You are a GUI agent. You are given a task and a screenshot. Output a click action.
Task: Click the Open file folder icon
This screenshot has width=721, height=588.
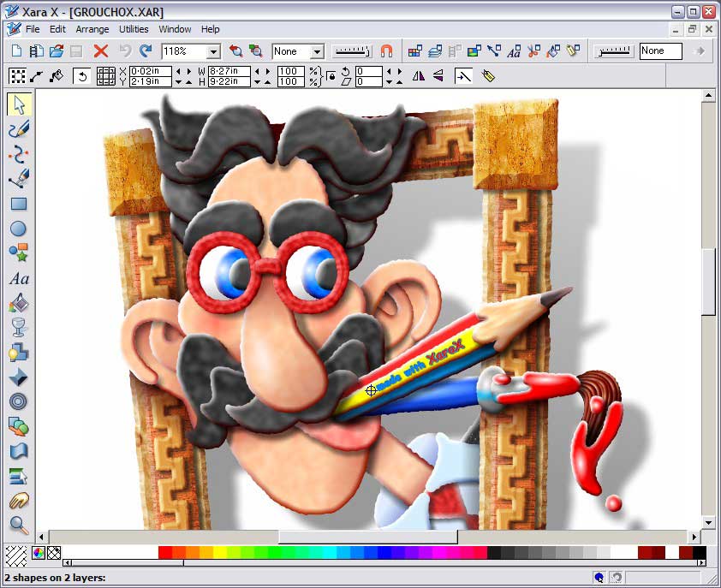pyautogui.click(x=57, y=50)
